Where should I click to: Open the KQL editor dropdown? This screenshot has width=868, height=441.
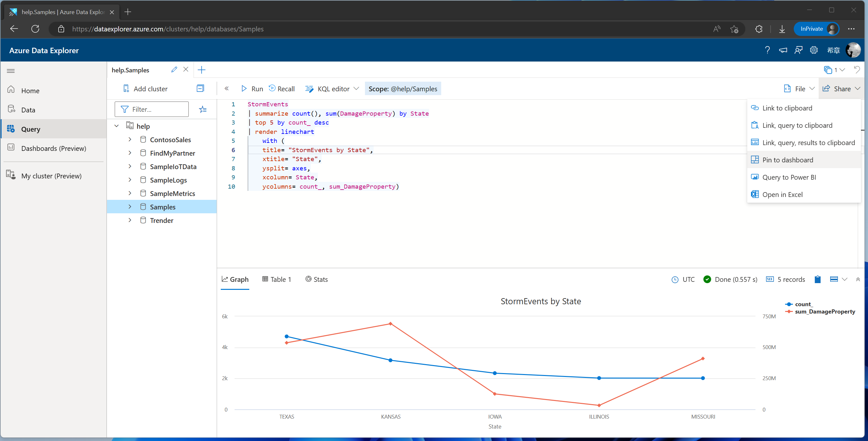click(332, 89)
